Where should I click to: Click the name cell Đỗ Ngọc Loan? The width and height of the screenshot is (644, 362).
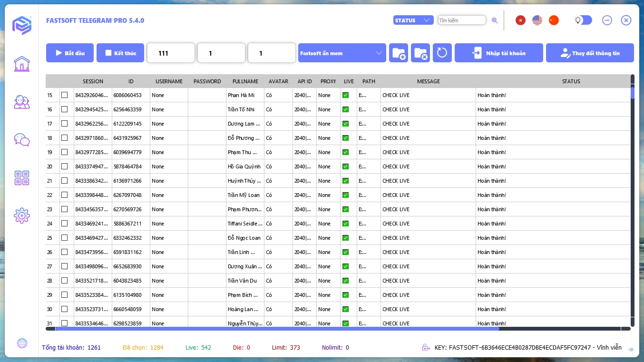point(245,238)
